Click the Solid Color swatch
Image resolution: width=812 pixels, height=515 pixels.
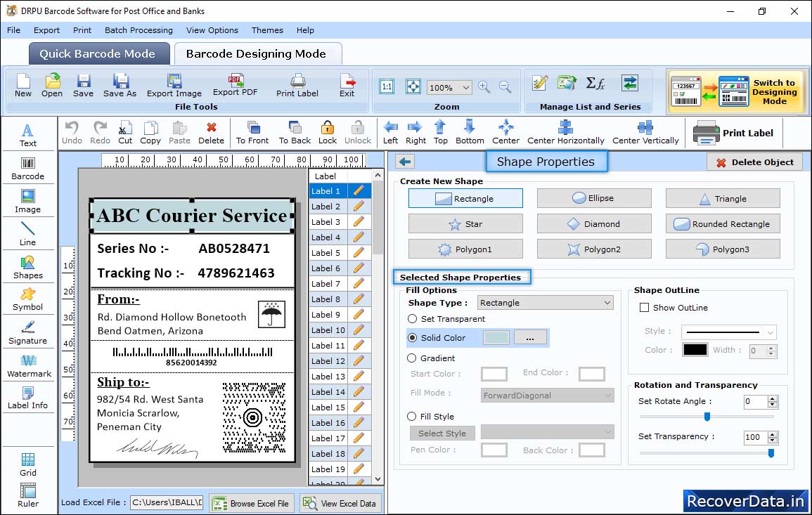click(x=496, y=338)
